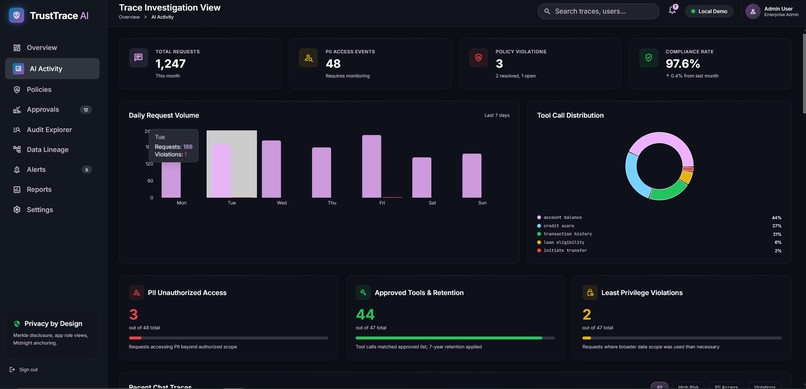Click the green Privacy by Design shield icon

pyautogui.click(x=17, y=324)
